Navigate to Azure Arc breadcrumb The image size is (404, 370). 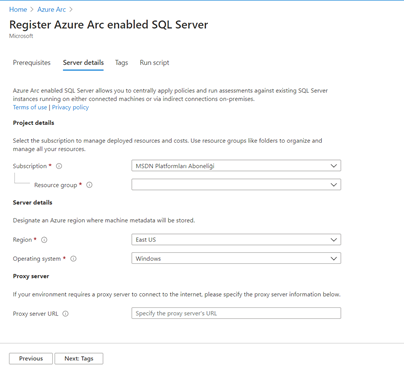click(51, 10)
